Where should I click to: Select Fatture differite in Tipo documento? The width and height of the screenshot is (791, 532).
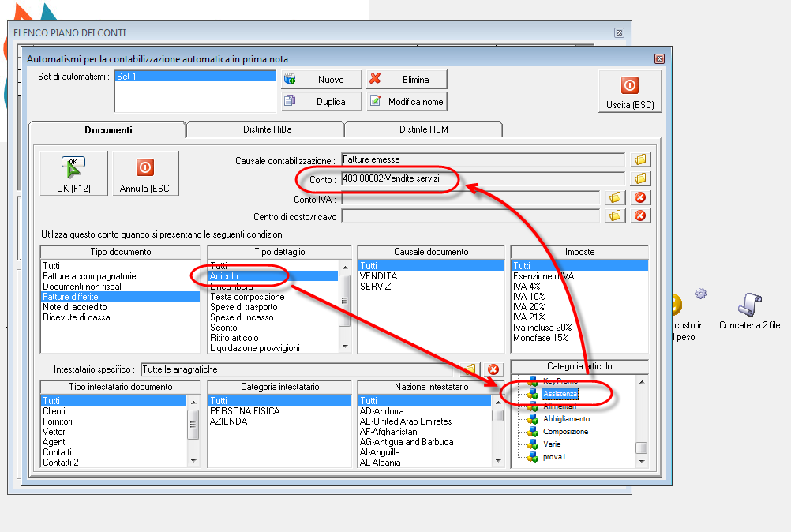coord(120,297)
